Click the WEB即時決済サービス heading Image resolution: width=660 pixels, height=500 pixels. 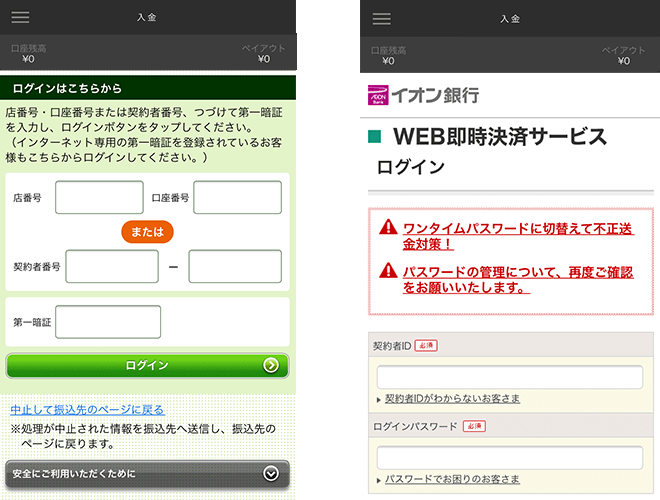[500, 137]
